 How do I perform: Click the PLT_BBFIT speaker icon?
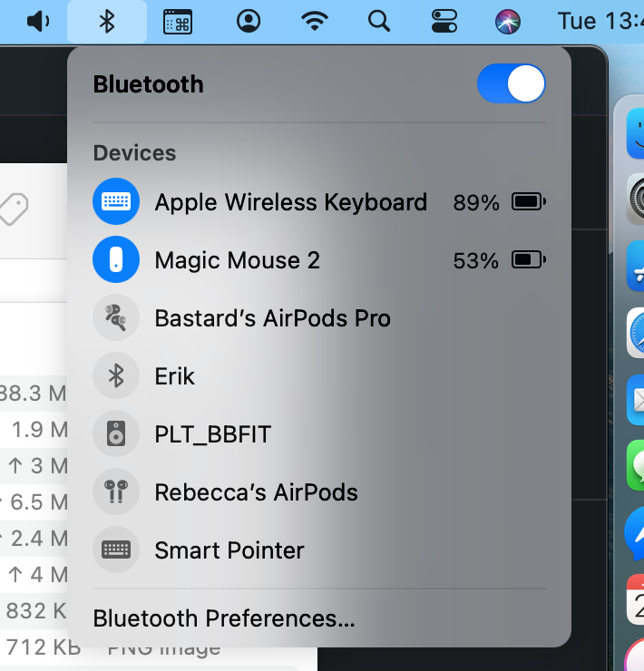click(116, 433)
